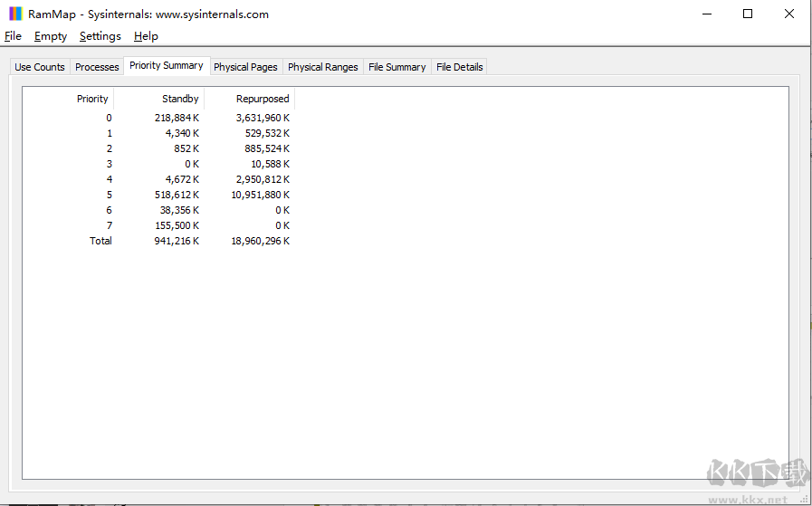Open the Settings menu
This screenshot has width=812, height=506.
coord(100,36)
